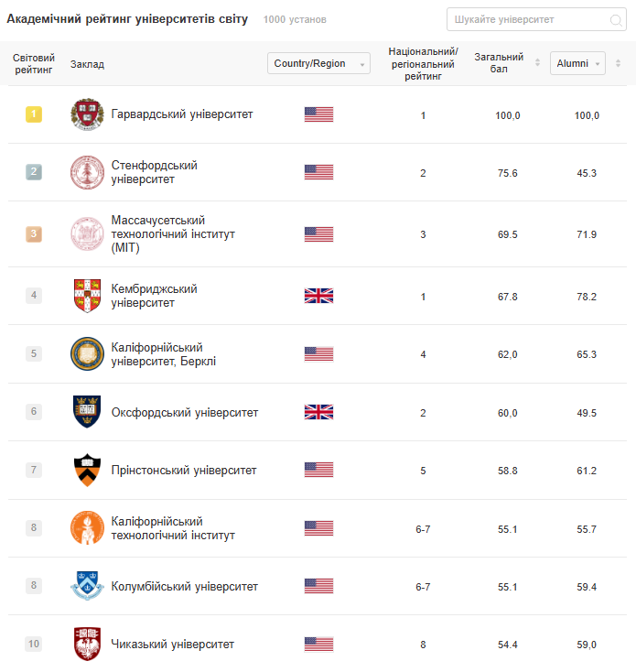Open Чиказький університет link
Screen dimensions: 636x672
pyautogui.click(x=172, y=645)
